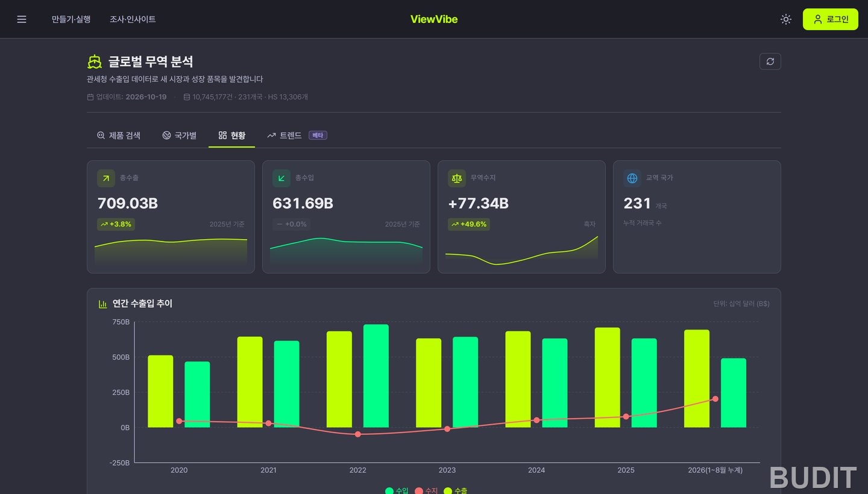Click the 교역 국가 globe icon
This screenshot has height=494, width=868.
(632, 178)
